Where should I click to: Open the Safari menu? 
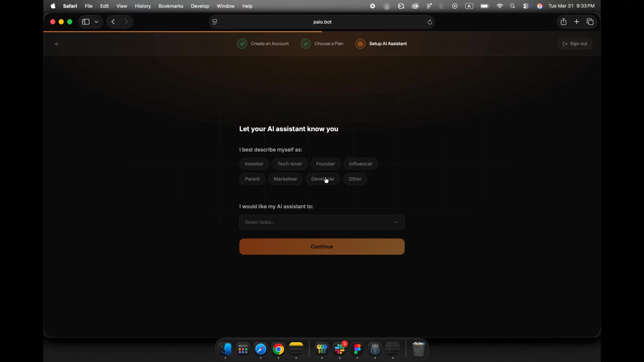click(70, 6)
